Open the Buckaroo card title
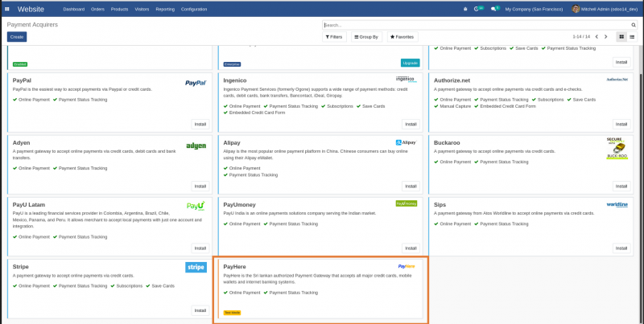The height and width of the screenshot is (324, 644). 447,143
